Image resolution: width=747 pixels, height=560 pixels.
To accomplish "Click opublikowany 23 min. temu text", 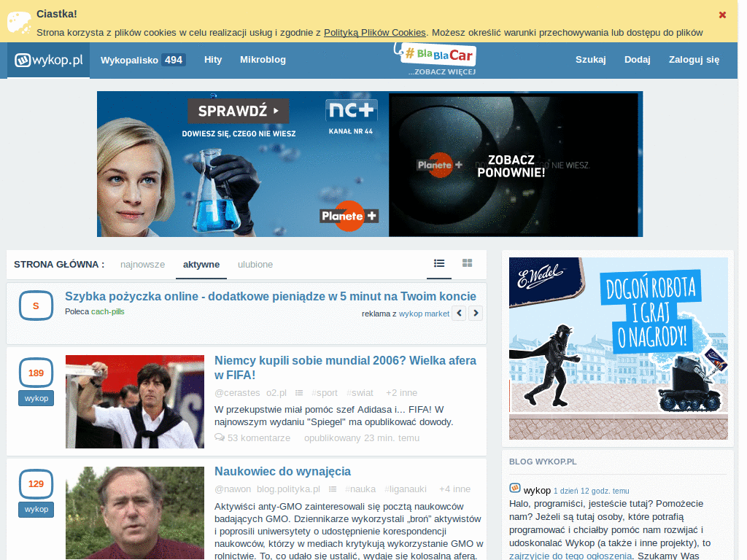I will (362, 438).
